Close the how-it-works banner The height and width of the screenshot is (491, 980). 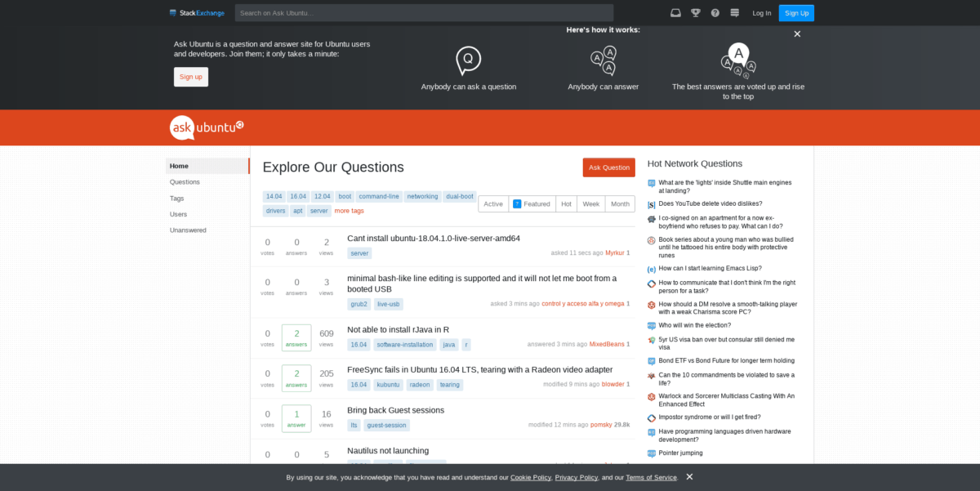click(x=797, y=34)
